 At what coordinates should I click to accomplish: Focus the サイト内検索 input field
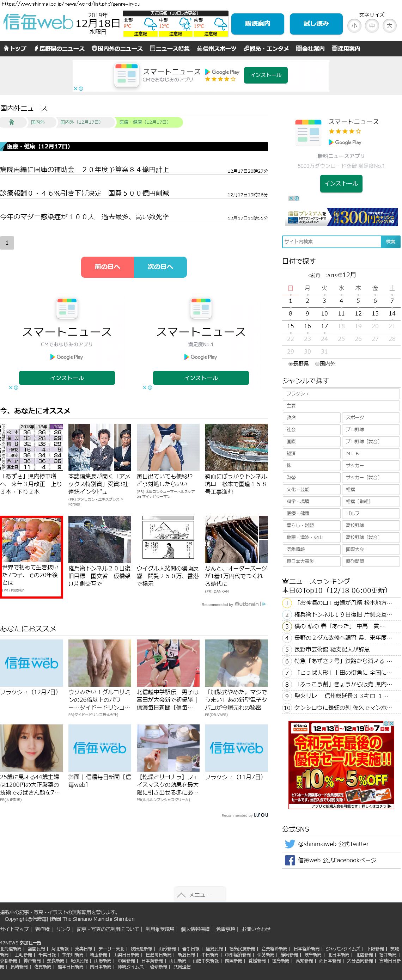point(331,241)
